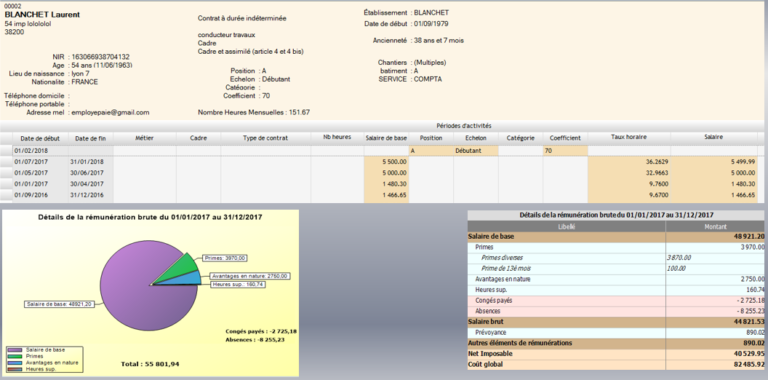This screenshot has height=380, width=768.
Task: Click the row selector beside 01/07/2017
Action: pos(6,162)
